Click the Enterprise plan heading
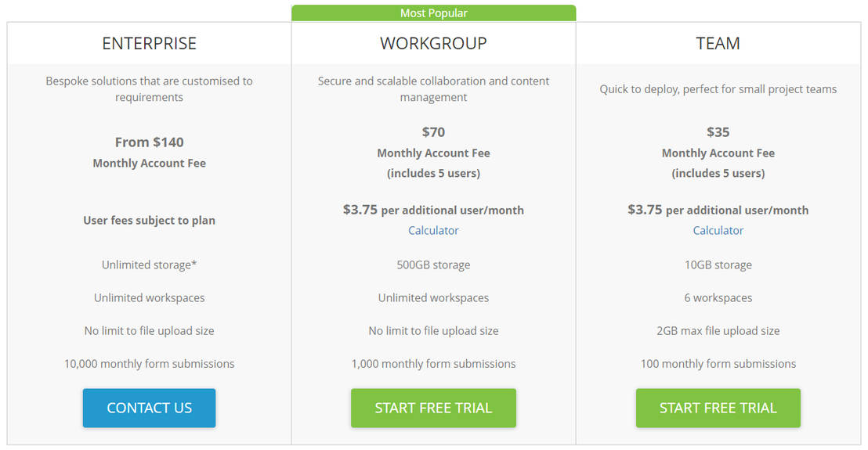 [149, 43]
